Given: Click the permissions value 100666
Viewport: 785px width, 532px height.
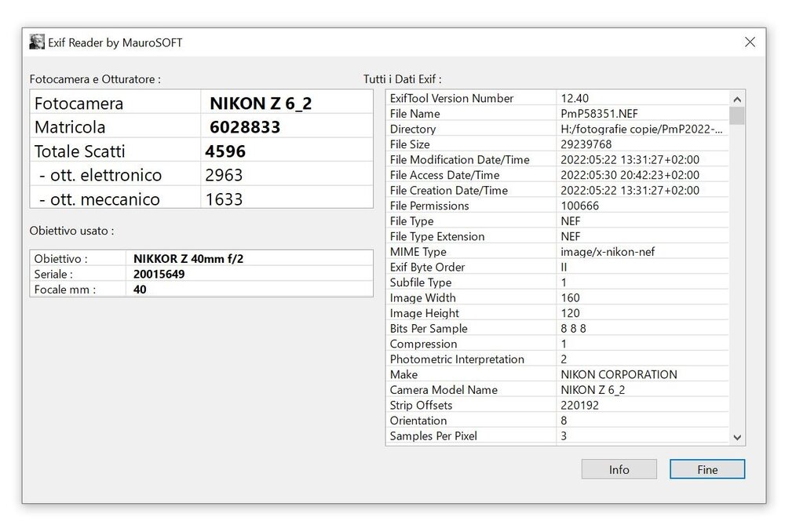Looking at the screenshot, I should click(580, 206).
